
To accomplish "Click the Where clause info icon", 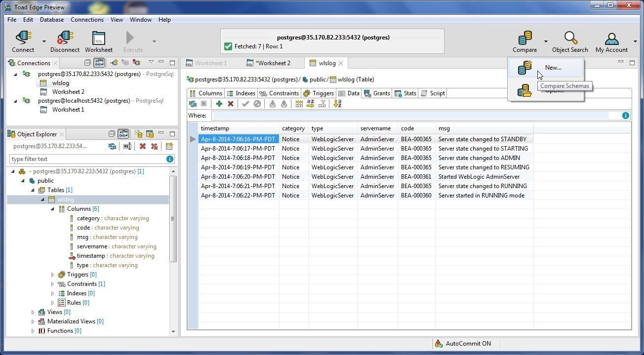I will pyautogui.click(x=626, y=116).
